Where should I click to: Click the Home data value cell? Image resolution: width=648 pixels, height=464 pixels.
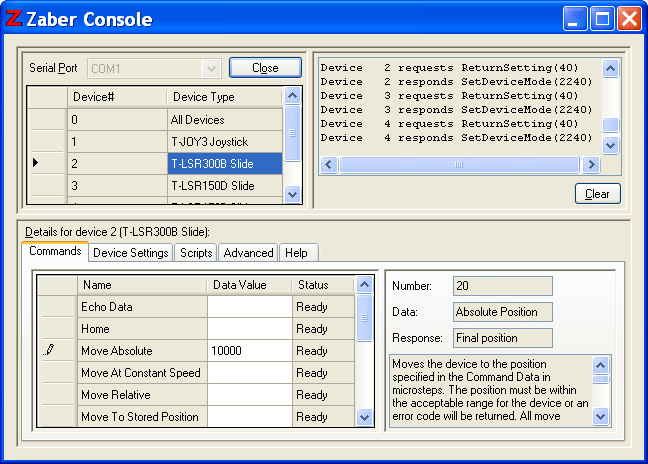[250, 329]
